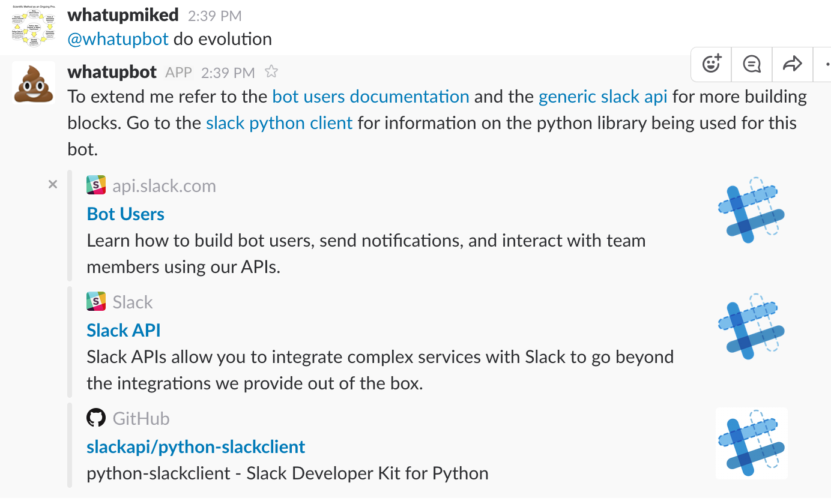Open whatupbot's poop emoji avatar
Image resolution: width=831 pixels, height=504 pixels.
coord(34,82)
